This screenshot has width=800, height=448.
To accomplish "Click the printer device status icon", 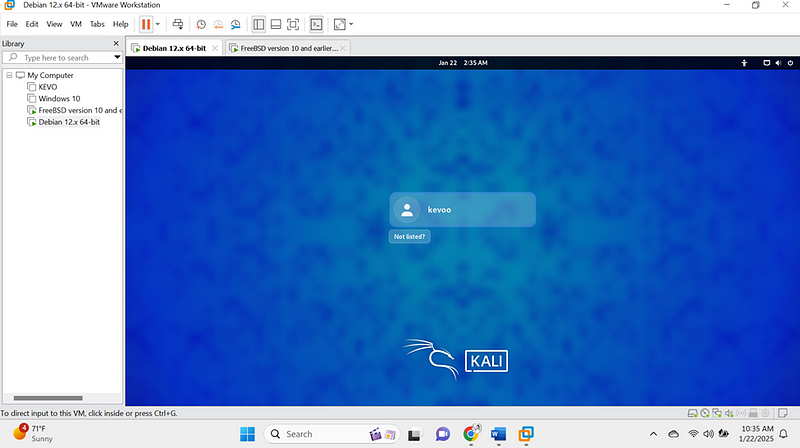I will pos(753,413).
